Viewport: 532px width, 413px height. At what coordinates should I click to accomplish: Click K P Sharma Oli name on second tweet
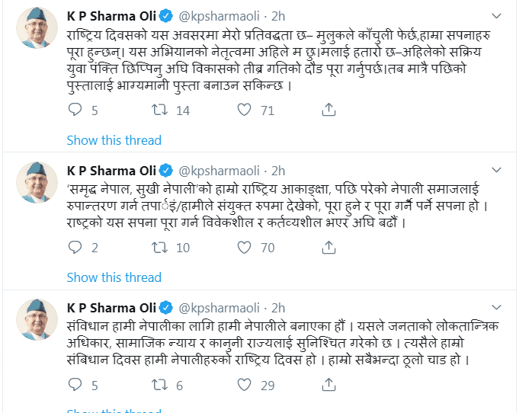pyautogui.click(x=114, y=170)
